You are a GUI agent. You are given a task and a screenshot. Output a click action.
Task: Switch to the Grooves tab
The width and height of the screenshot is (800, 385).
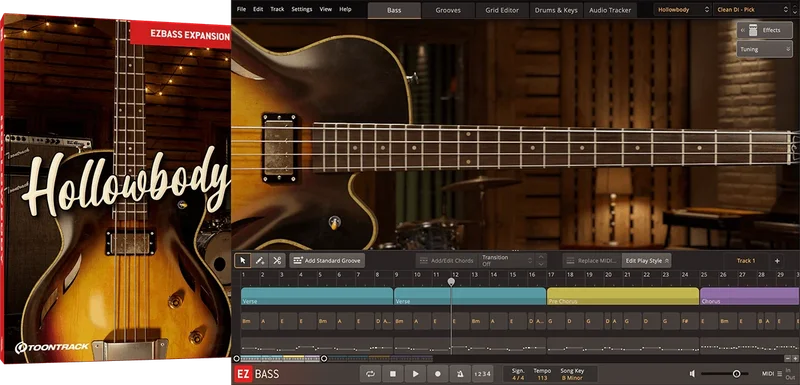coord(448,10)
